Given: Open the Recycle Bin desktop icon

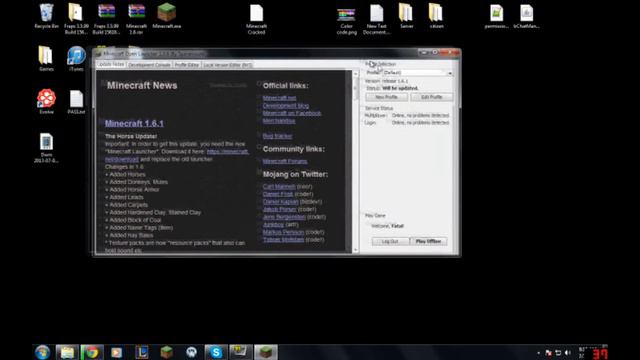Looking at the screenshot, I should point(47,16).
